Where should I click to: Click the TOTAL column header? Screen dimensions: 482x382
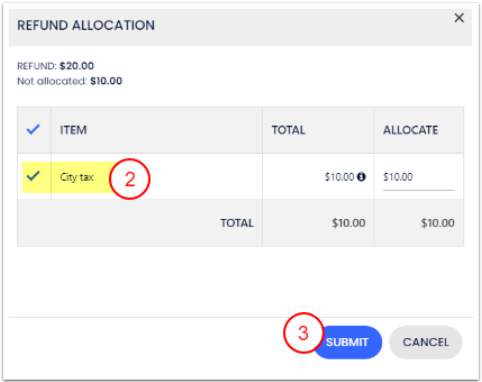(288, 130)
